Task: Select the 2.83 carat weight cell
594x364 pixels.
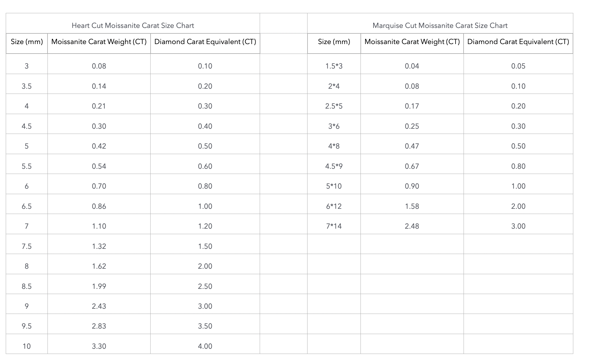Action: pyautogui.click(x=99, y=326)
